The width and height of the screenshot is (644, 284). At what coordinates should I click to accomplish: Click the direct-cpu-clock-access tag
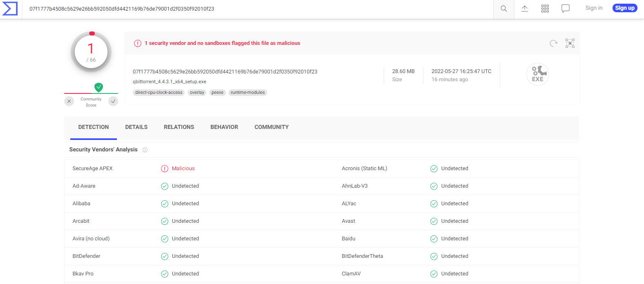pyautogui.click(x=159, y=93)
